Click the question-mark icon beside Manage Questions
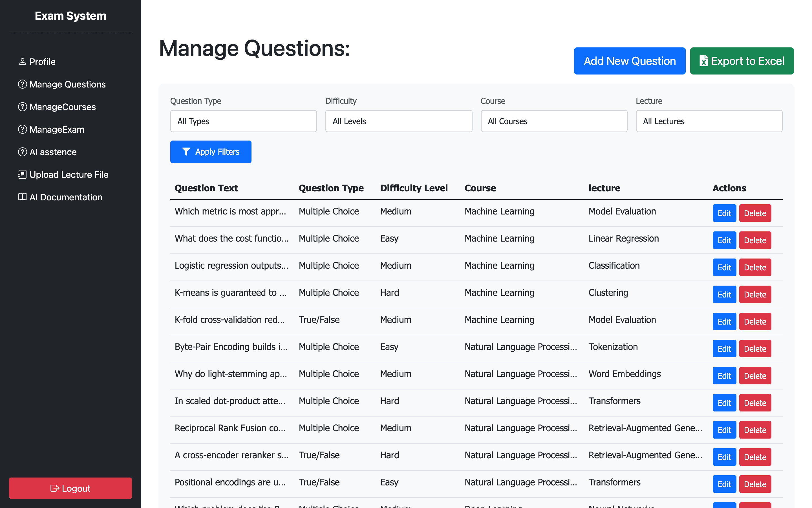 pyautogui.click(x=23, y=84)
